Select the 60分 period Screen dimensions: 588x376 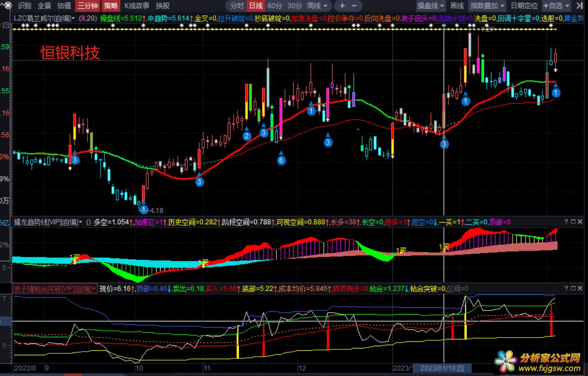[x=275, y=6]
